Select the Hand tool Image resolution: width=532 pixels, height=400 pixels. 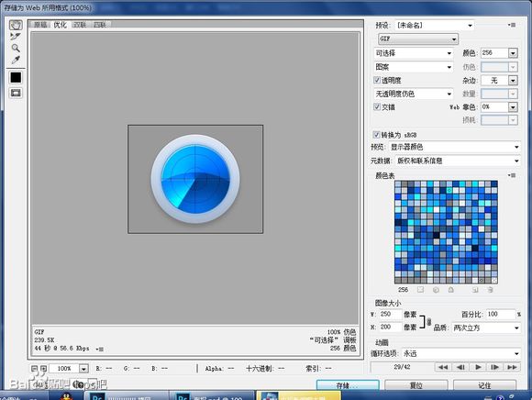point(16,25)
